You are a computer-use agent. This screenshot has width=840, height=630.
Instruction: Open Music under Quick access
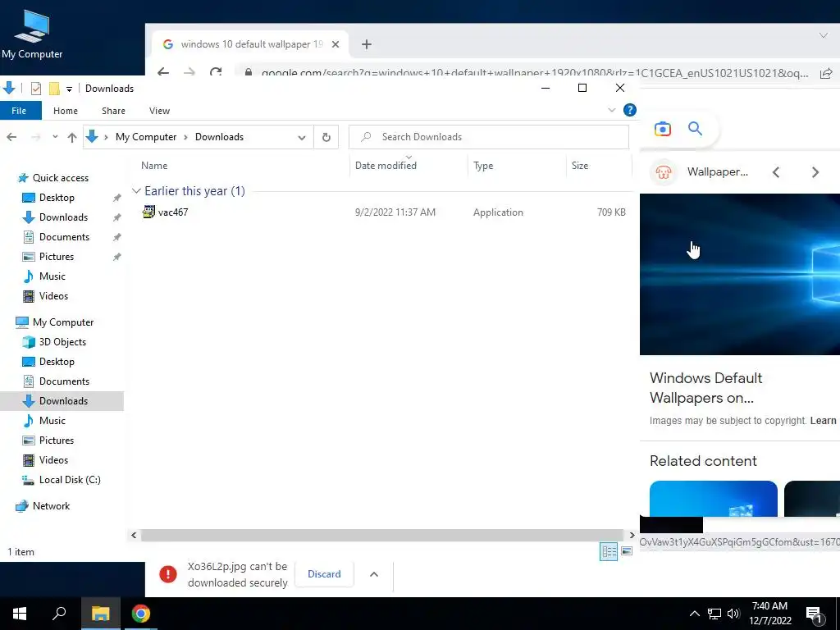52,276
